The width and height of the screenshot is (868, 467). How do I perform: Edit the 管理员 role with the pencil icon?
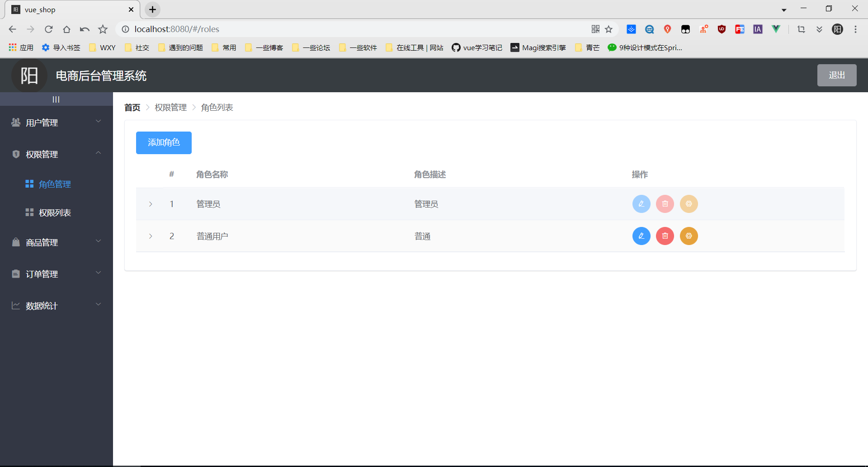[641, 204]
